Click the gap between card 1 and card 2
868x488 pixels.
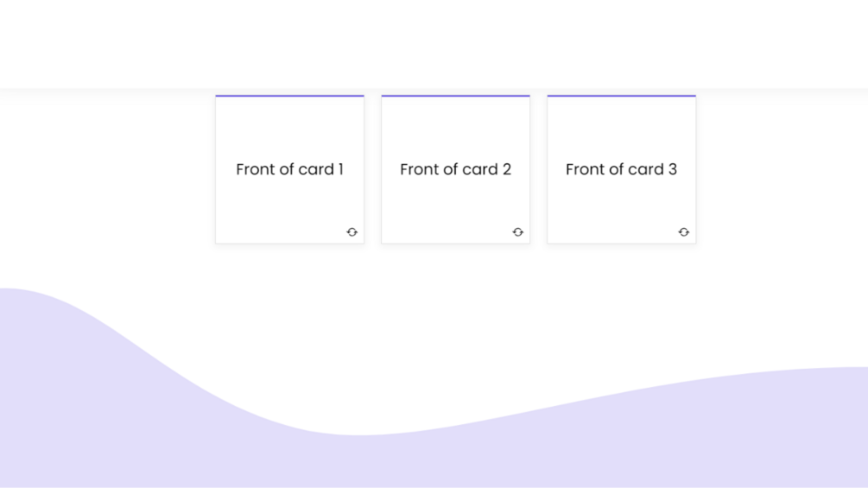click(x=373, y=169)
